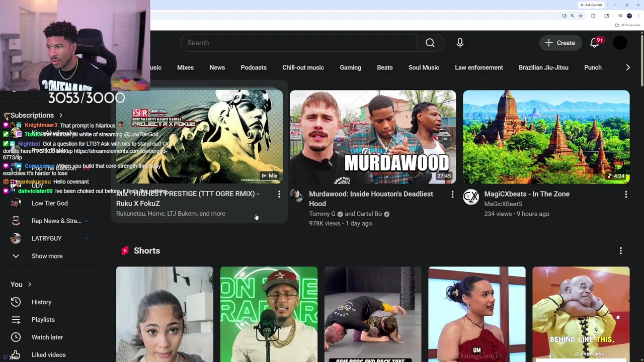Viewport: 644px width, 362px height.
Task: Open the 'Behind like this' short
Action: pyautogui.click(x=581, y=314)
